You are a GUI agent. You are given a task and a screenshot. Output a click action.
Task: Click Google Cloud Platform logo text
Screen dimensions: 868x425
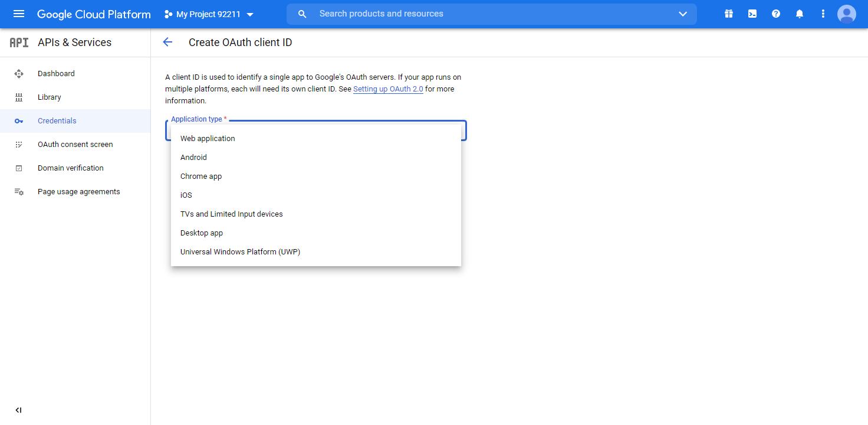coord(94,14)
